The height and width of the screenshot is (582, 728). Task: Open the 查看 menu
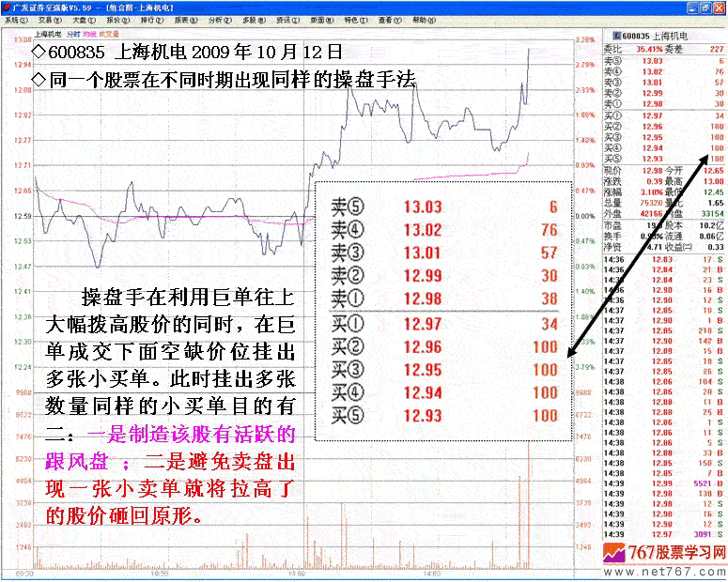click(387, 19)
